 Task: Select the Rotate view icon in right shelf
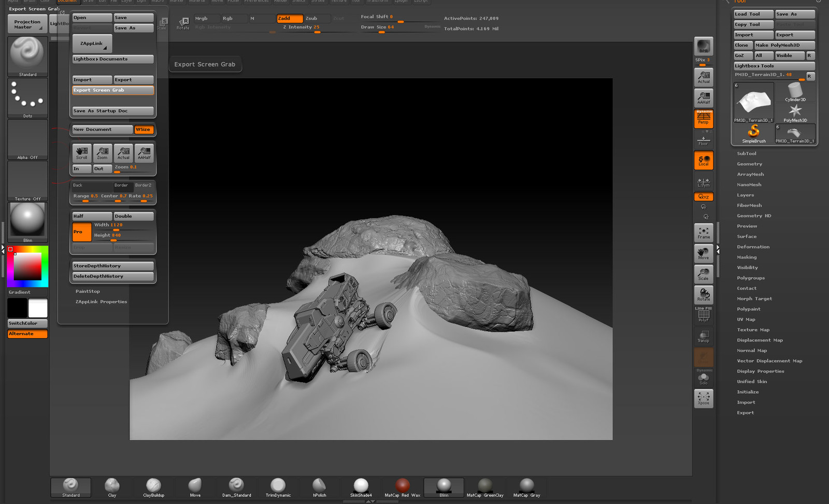(704, 295)
